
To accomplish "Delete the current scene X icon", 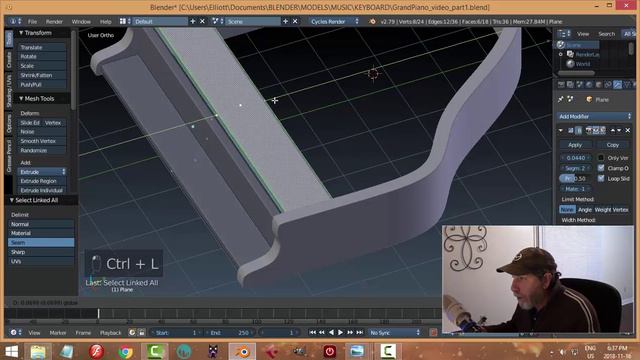I will coord(295,21).
